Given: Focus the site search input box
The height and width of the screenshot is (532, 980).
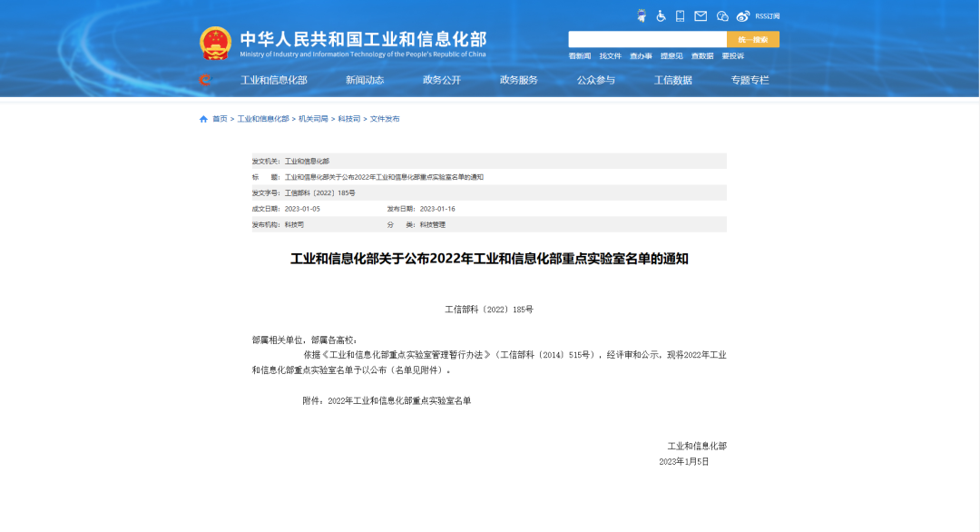Looking at the screenshot, I should click(x=648, y=39).
